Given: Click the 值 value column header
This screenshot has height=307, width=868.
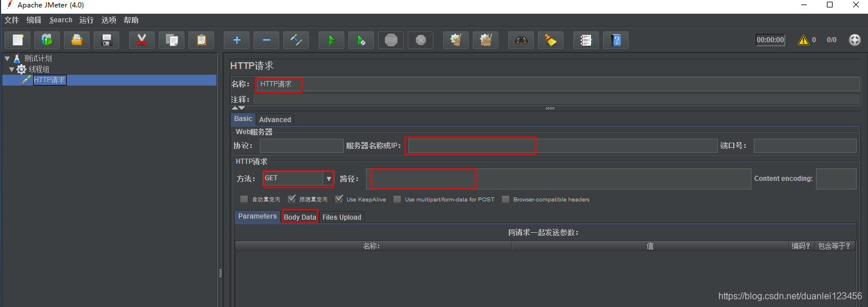Looking at the screenshot, I should (650, 246).
